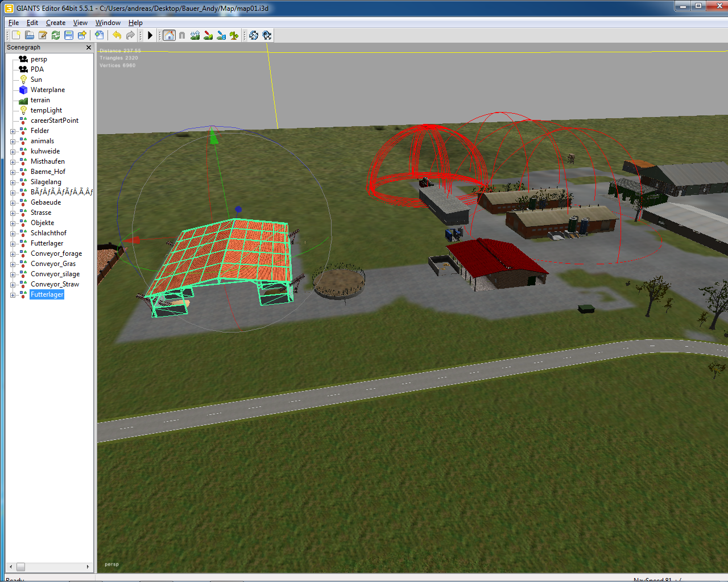Select careerStartPoint in the Scenegraph
The width and height of the screenshot is (728, 582).
(55, 120)
